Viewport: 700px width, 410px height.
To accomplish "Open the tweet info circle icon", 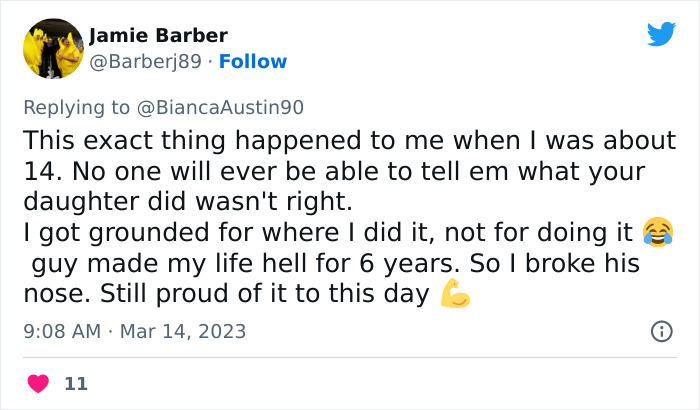I will [x=661, y=331].
